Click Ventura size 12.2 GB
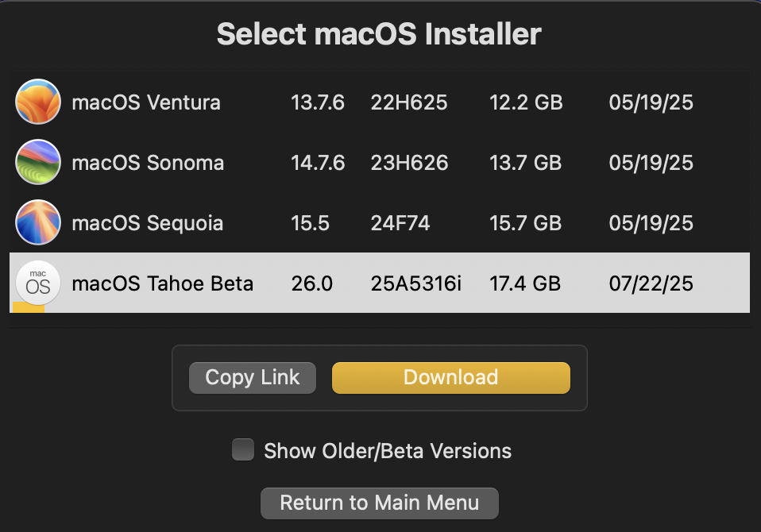761x532 pixels. coord(526,102)
